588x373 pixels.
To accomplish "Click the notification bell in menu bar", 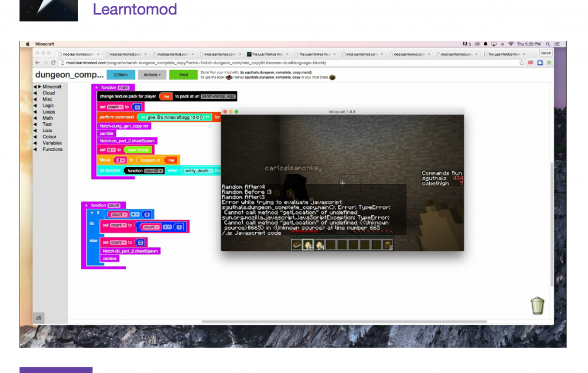I will (x=485, y=44).
